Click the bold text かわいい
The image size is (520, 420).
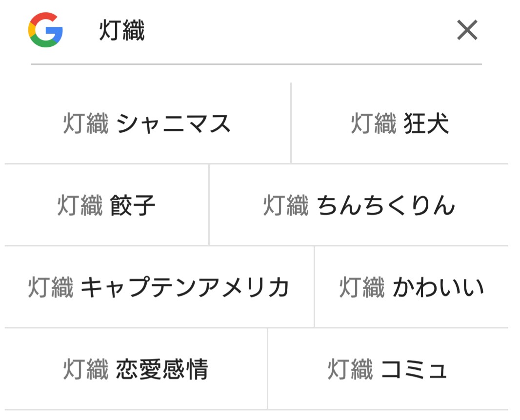438,287
